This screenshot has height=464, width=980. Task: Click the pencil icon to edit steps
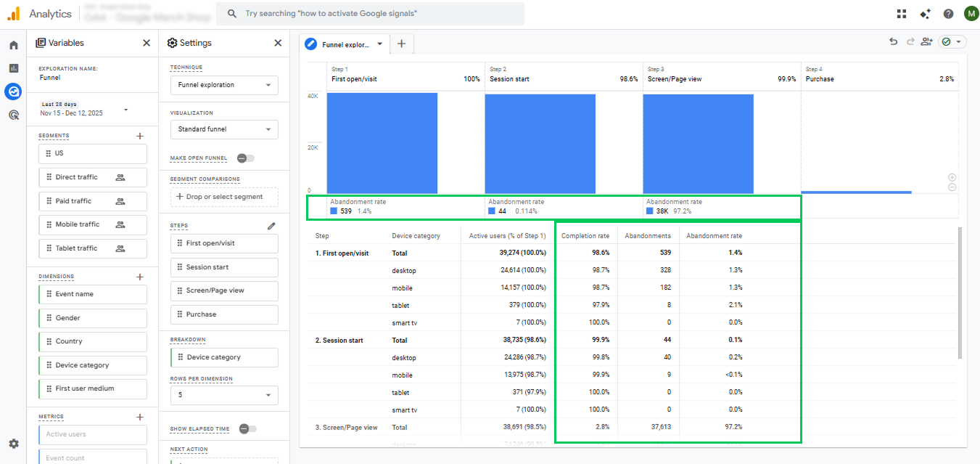pos(271,226)
